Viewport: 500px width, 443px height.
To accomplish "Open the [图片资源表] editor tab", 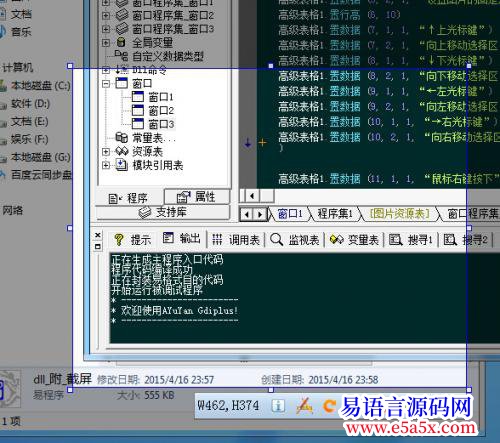I will [x=399, y=214].
